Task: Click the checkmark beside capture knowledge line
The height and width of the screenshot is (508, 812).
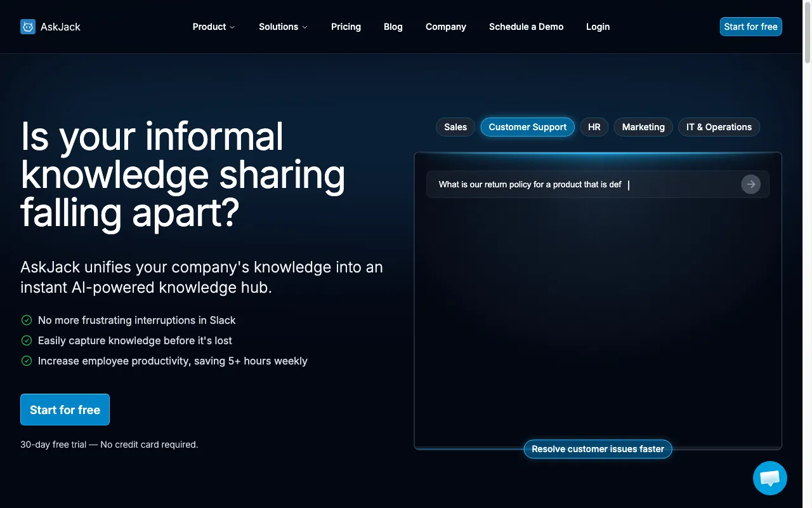Action: [x=27, y=340]
